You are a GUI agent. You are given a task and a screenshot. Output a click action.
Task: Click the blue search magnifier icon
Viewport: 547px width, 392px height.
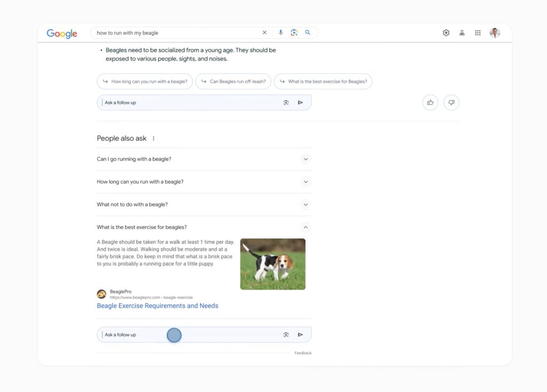click(x=308, y=33)
